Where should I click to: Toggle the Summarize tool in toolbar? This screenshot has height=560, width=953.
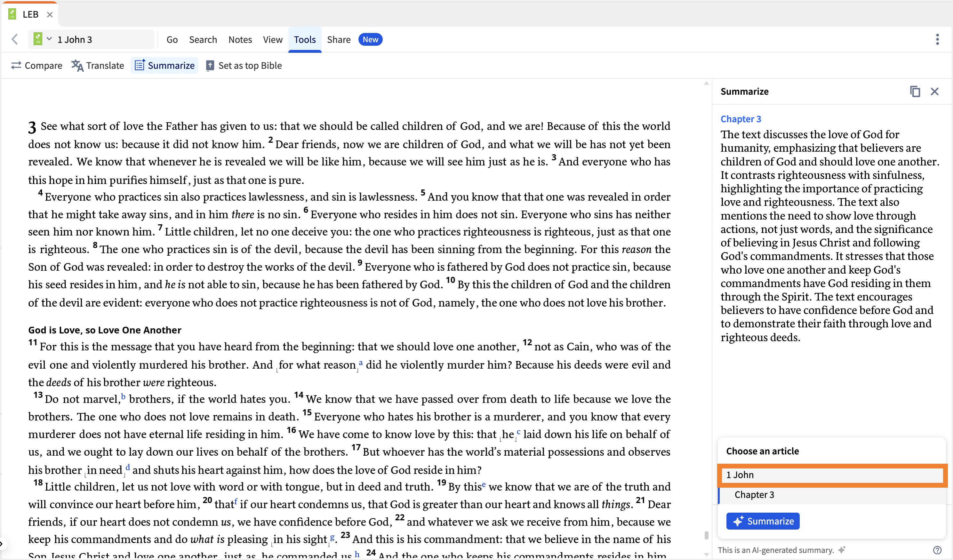pos(164,65)
